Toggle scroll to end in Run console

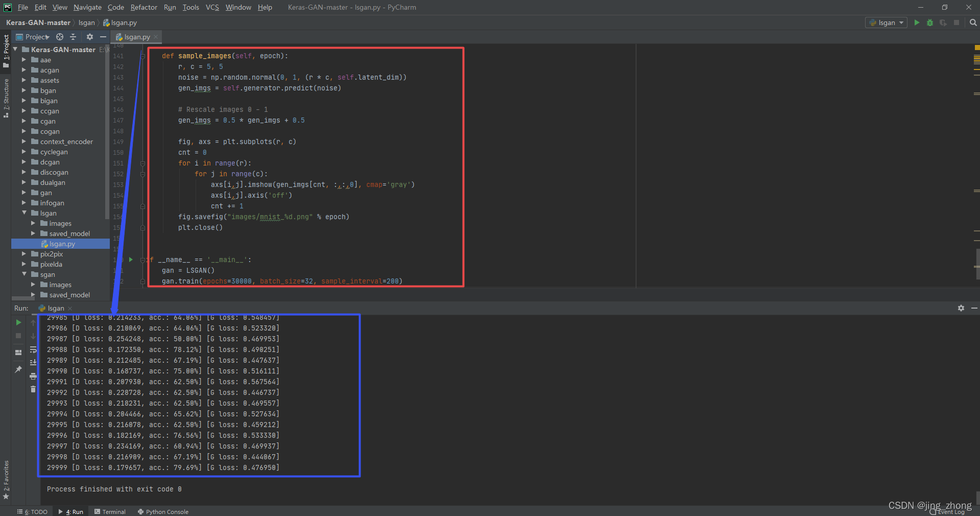tap(33, 363)
